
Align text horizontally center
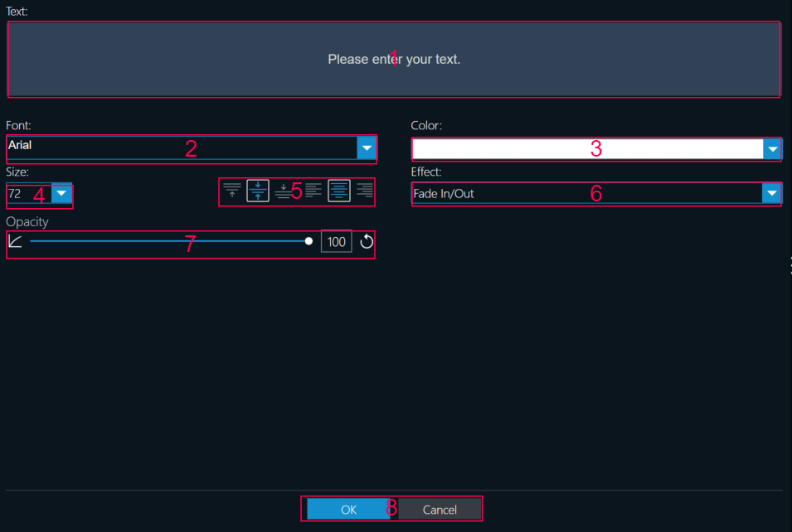339,191
